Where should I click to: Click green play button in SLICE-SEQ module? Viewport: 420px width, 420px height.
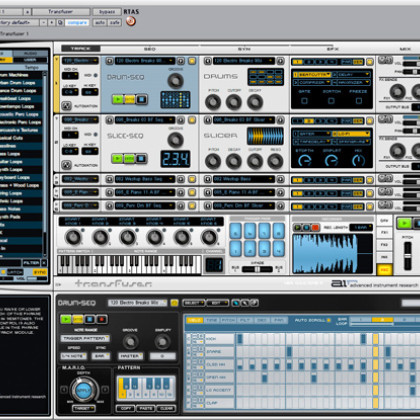tap(117, 158)
